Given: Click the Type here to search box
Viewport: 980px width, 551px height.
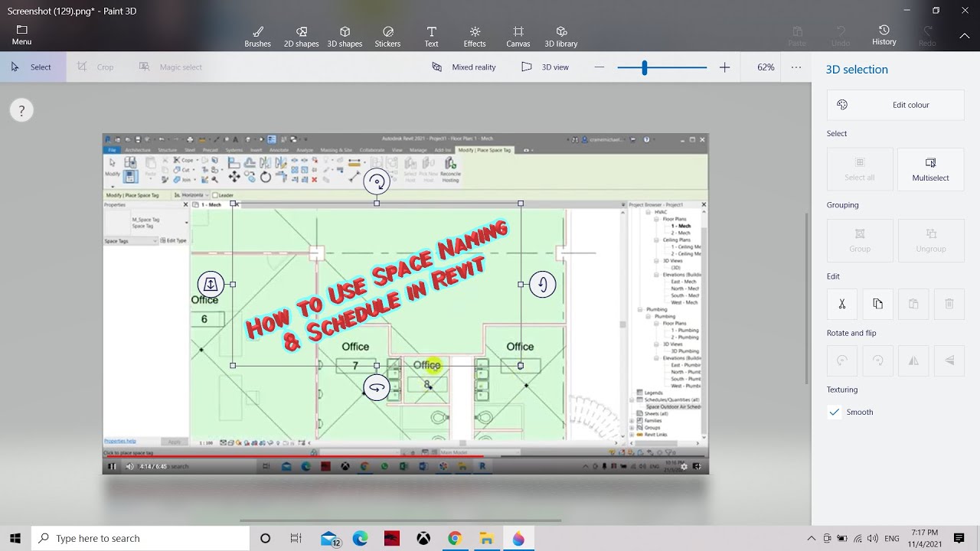Looking at the screenshot, I should click(x=141, y=538).
